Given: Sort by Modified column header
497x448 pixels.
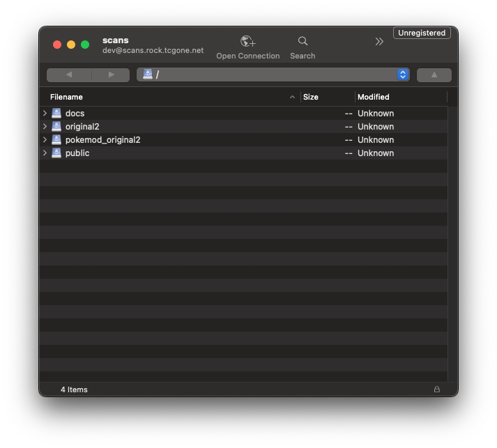Looking at the screenshot, I should [x=374, y=97].
